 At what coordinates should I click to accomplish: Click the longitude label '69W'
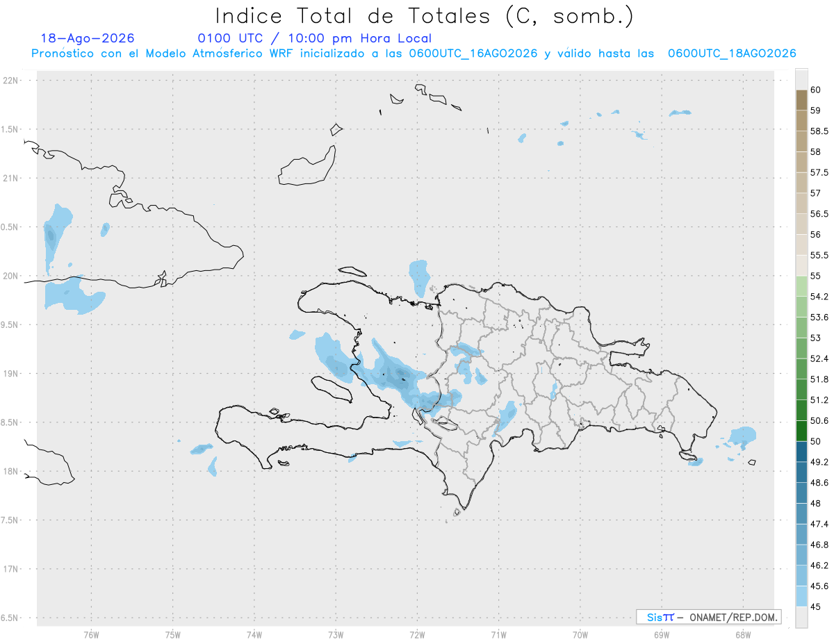pyautogui.click(x=662, y=635)
